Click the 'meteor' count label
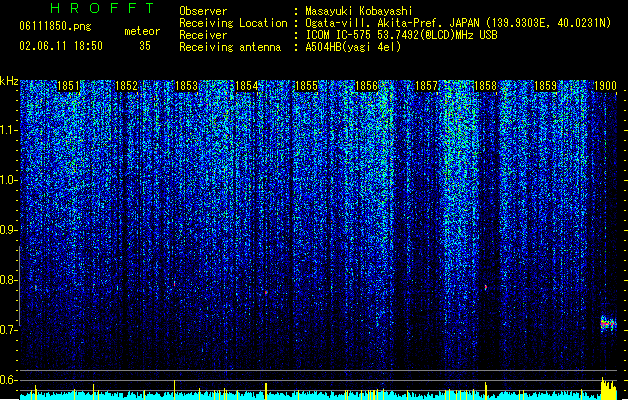 (142, 31)
